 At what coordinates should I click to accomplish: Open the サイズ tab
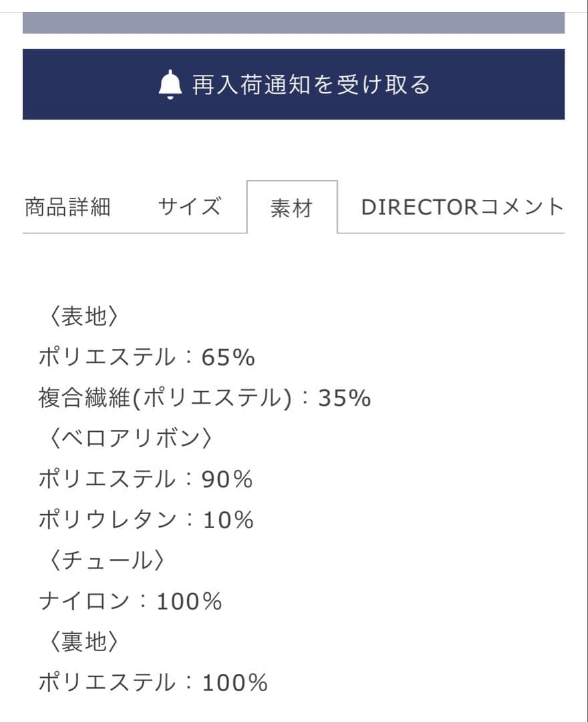point(190,205)
